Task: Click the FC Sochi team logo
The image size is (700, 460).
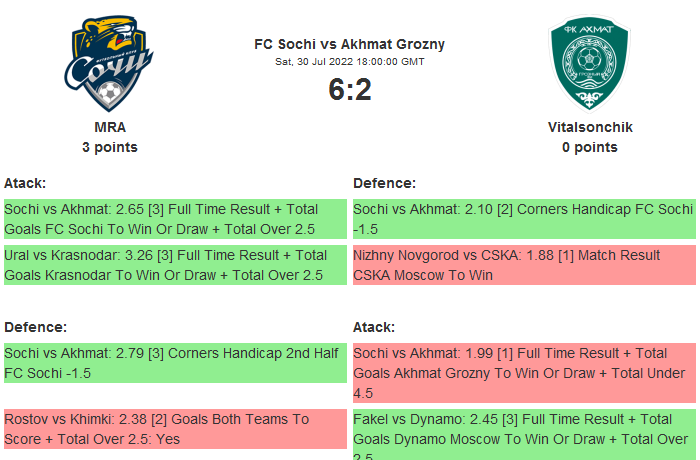Action: pos(110,67)
